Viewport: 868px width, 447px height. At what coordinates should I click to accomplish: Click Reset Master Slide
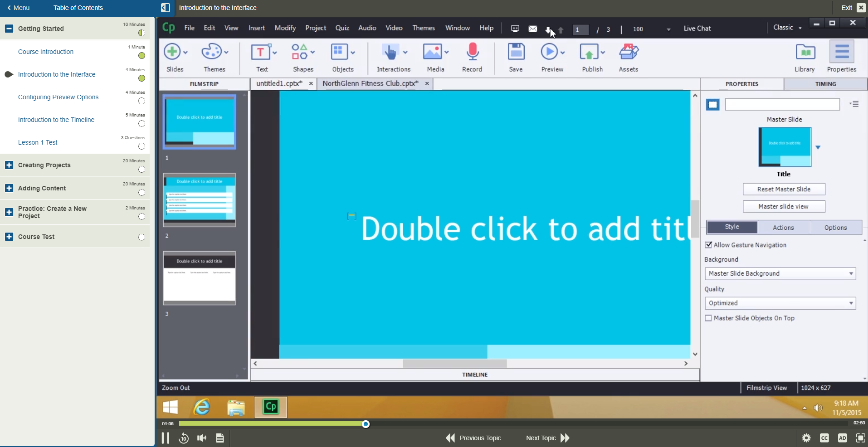[x=784, y=189]
